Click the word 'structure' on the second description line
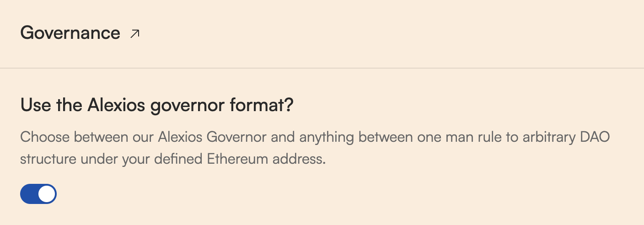Screen dimensions: 644x225 [47, 160]
